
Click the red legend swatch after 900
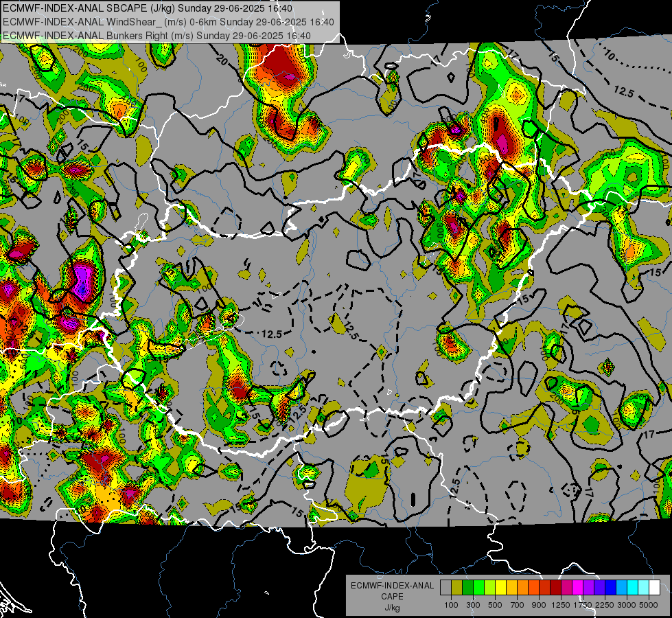[545, 588]
